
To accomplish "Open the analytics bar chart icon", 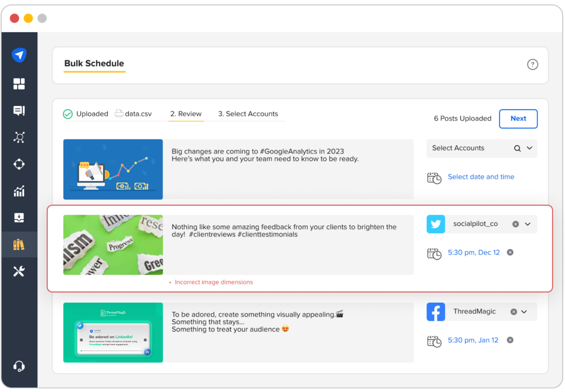I will pos(19,191).
